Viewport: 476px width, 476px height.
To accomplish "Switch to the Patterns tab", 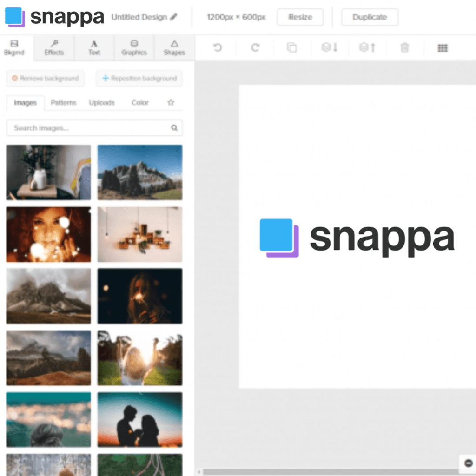I will click(x=63, y=103).
